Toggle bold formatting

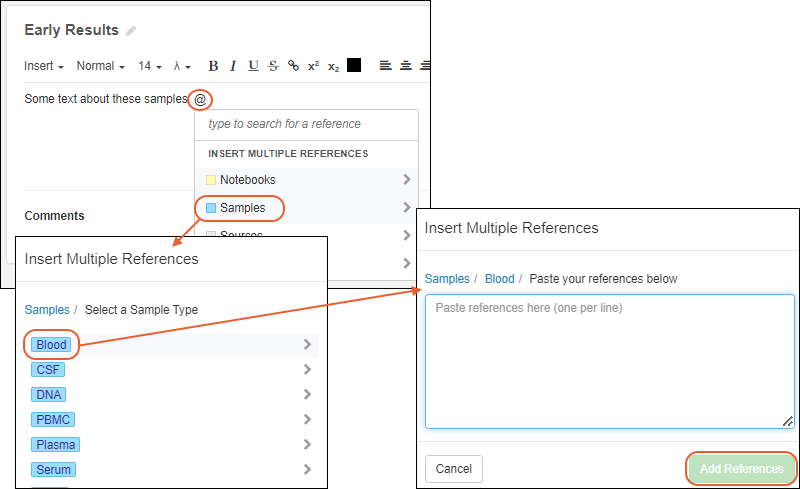(213, 66)
